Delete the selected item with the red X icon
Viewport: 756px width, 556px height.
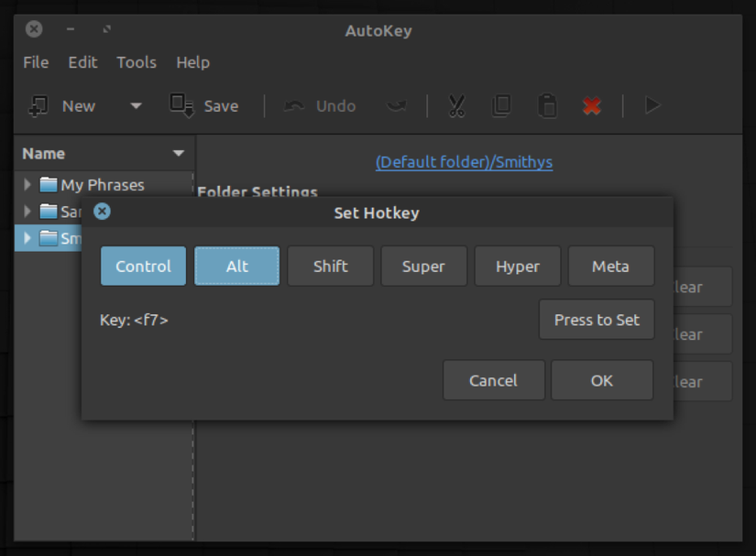tap(591, 105)
